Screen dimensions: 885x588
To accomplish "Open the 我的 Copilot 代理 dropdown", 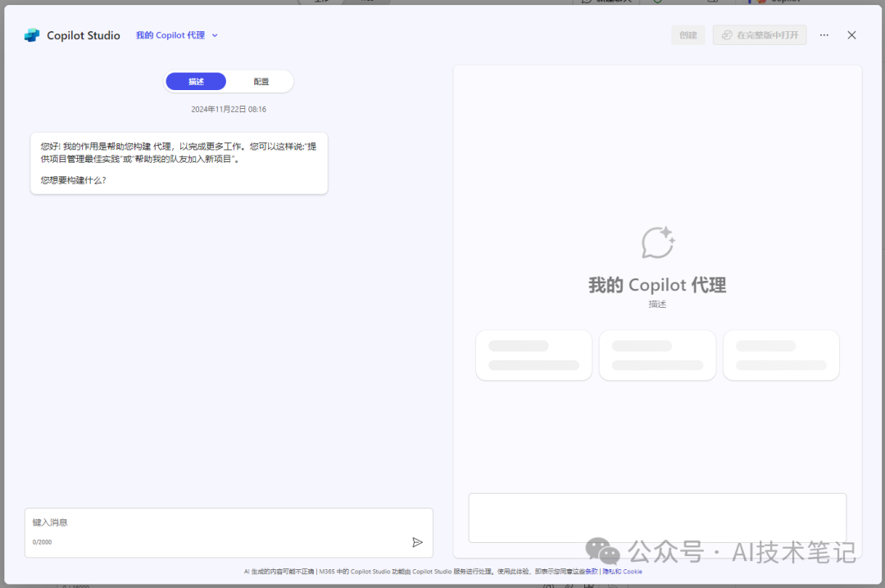I will 177,35.
